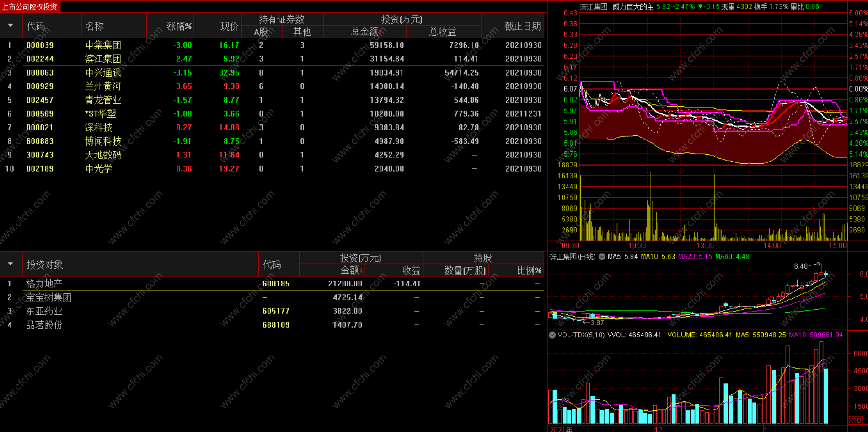Click the MA5: 5.84 indicator label
Image resolution: width=868 pixels, height=432 pixels.
[x=622, y=257]
